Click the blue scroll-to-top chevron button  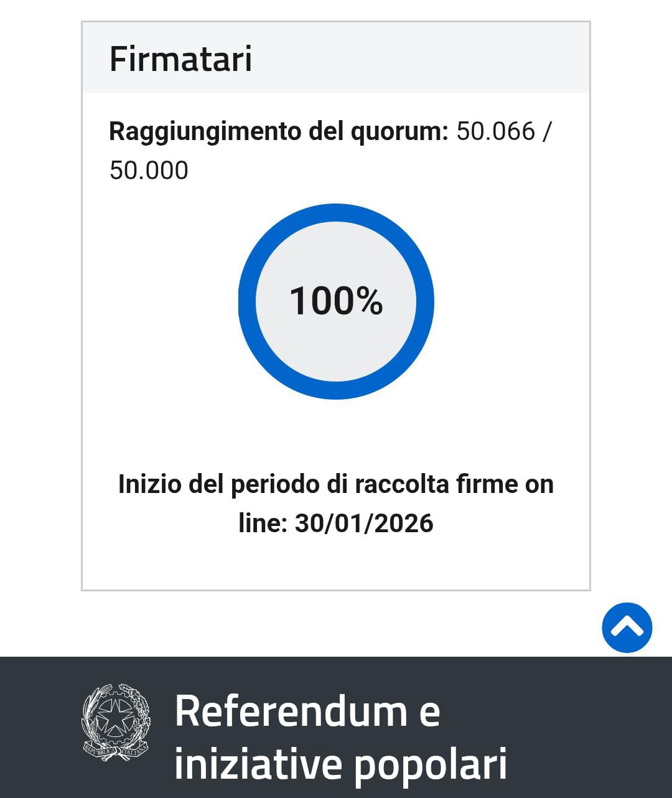click(x=627, y=627)
